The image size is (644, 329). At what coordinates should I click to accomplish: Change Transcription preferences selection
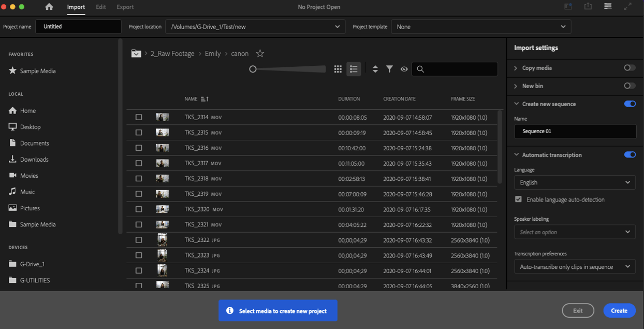point(575,266)
